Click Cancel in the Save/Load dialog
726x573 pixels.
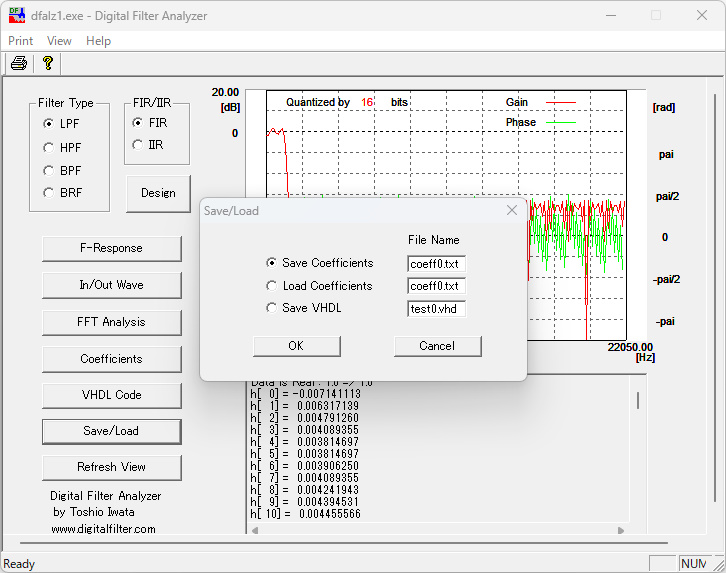click(x=437, y=346)
